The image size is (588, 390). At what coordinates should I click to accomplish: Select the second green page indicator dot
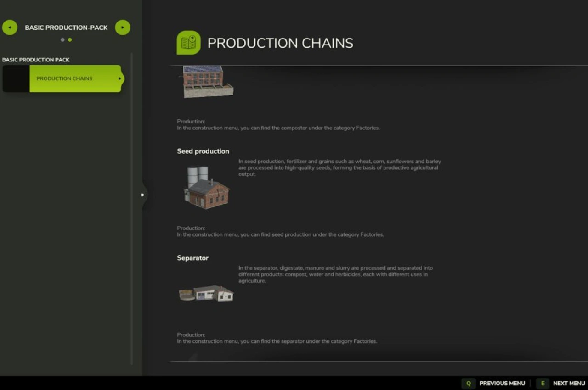[x=70, y=40]
